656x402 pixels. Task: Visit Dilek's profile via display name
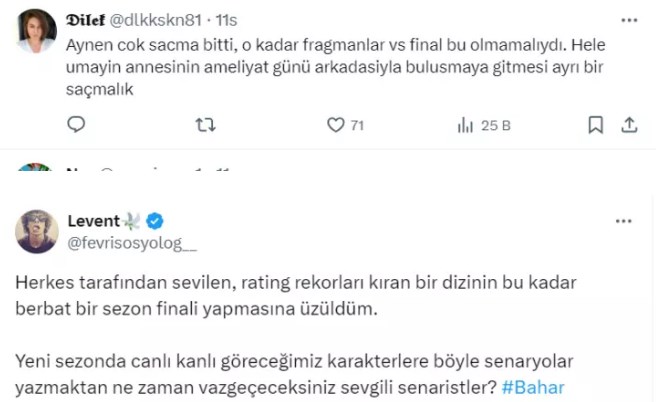[93, 20]
